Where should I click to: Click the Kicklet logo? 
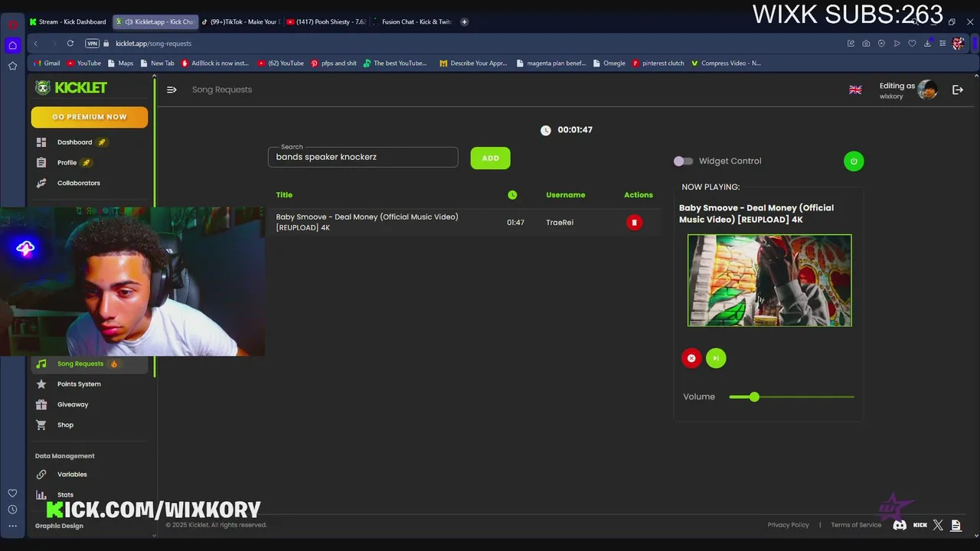(x=71, y=88)
